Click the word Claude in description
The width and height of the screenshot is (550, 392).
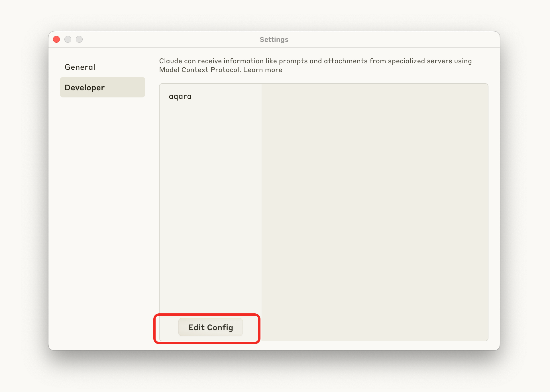(x=170, y=61)
